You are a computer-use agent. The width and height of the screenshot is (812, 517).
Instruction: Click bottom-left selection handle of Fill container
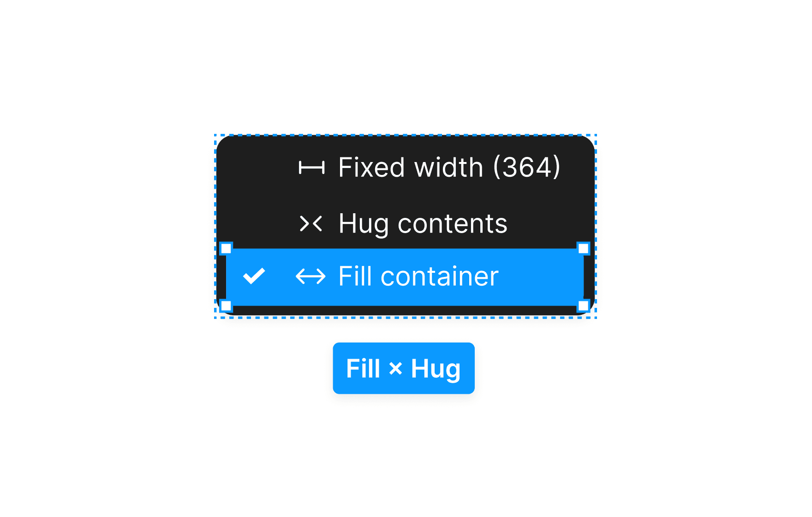(x=226, y=306)
